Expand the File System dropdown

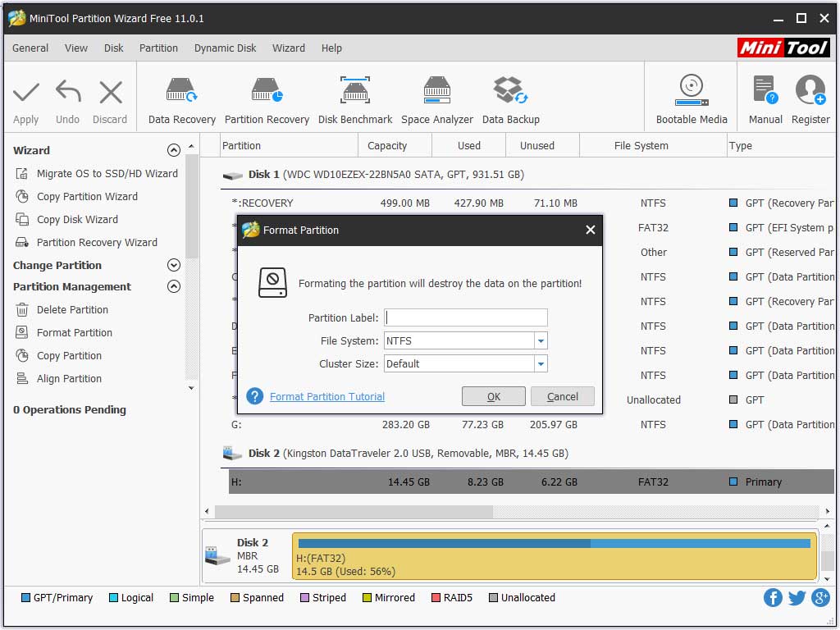[x=541, y=341]
